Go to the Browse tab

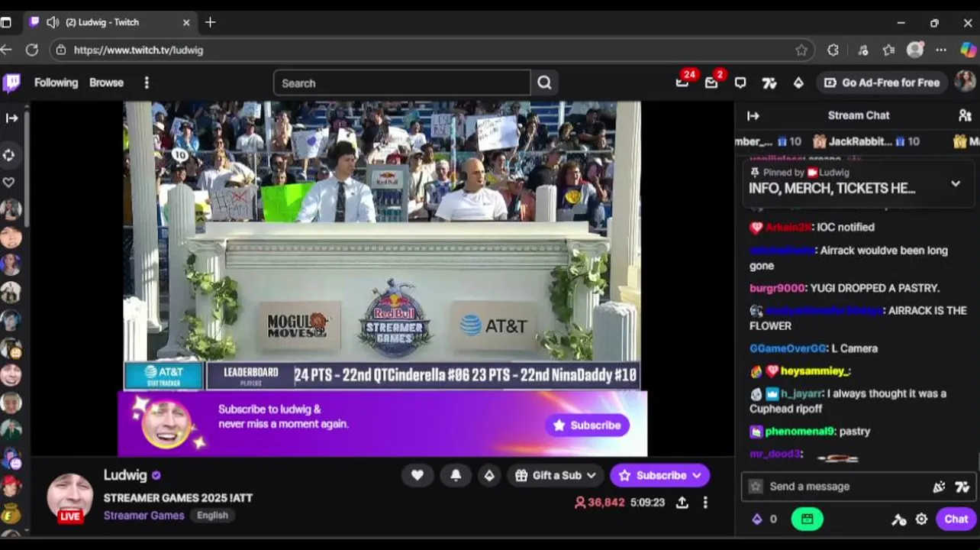point(106,82)
